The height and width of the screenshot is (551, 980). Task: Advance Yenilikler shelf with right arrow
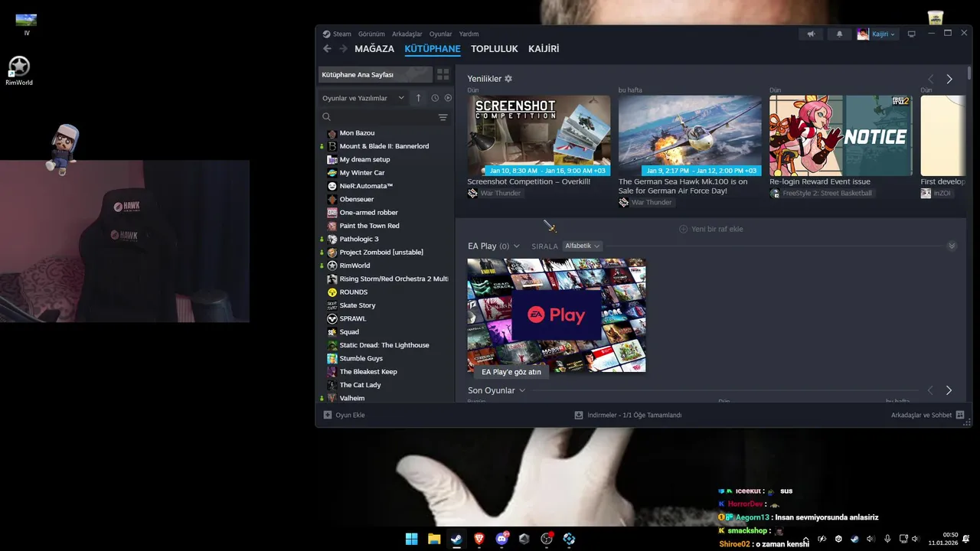coord(949,79)
